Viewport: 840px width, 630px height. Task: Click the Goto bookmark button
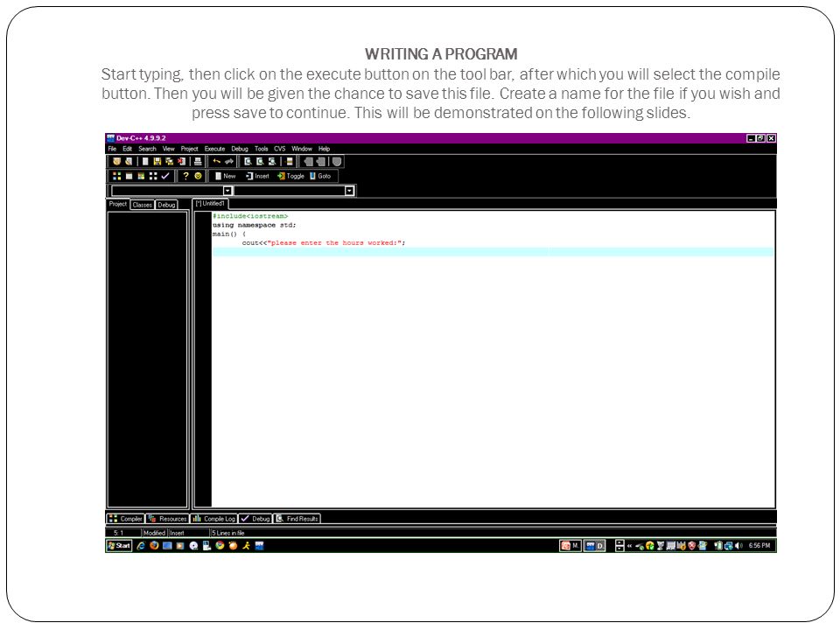pyautogui.click(x=320, y=176)
